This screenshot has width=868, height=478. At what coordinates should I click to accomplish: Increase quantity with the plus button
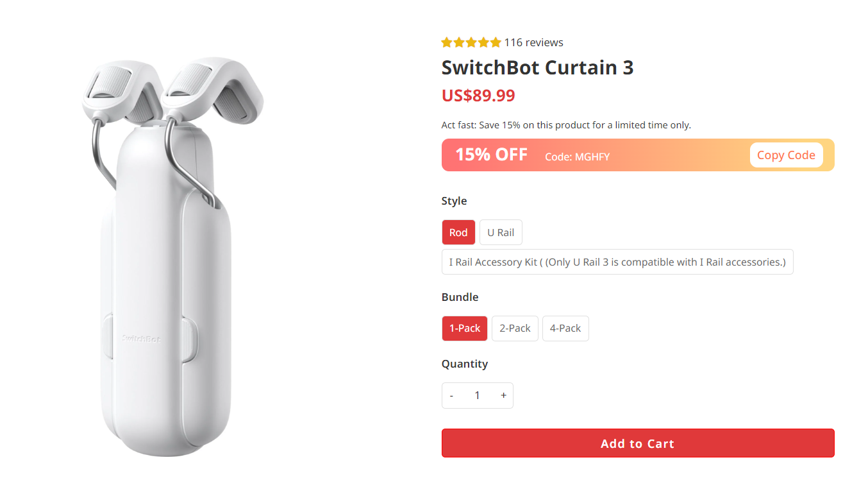[x=503, y=396]
